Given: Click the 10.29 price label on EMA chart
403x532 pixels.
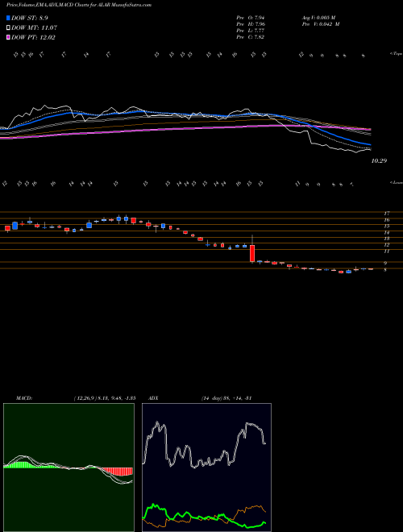Looking at the screenshot, I should click(379, 161).
